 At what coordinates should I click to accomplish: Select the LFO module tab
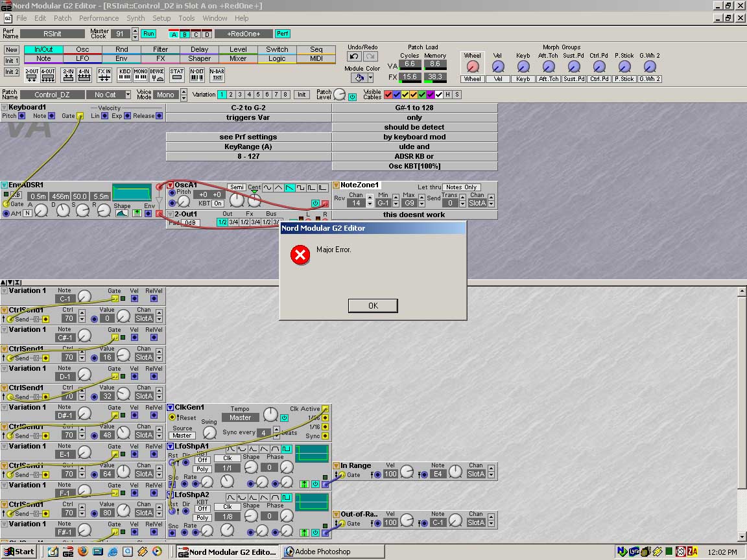82,58
